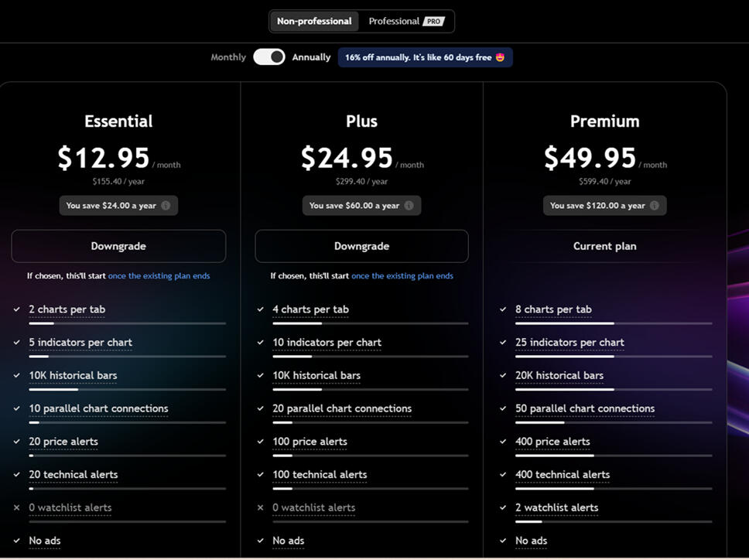Click info icon beside Premium yearly savings
The height and width of the screenshot is (560, 749).
coord(655,206)
